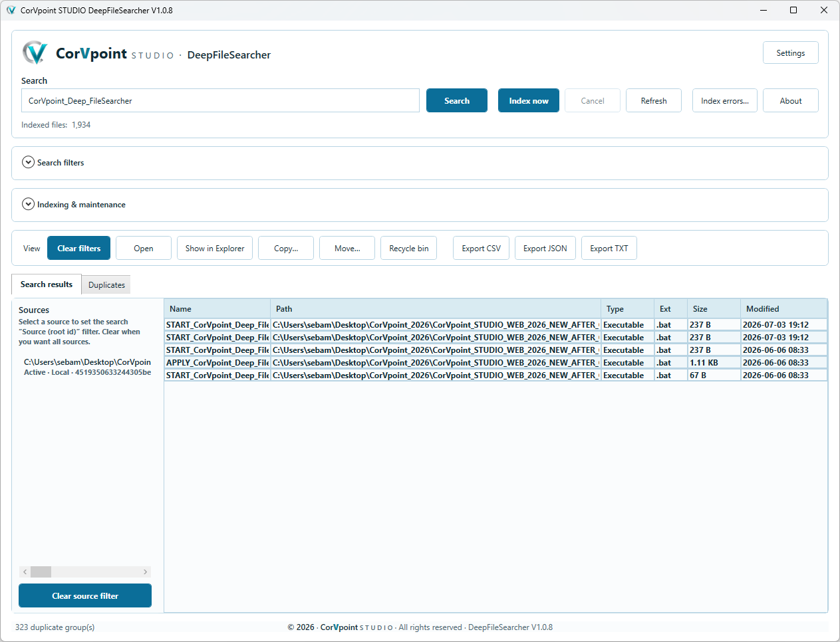Refresh the results list

pos(654,100)
